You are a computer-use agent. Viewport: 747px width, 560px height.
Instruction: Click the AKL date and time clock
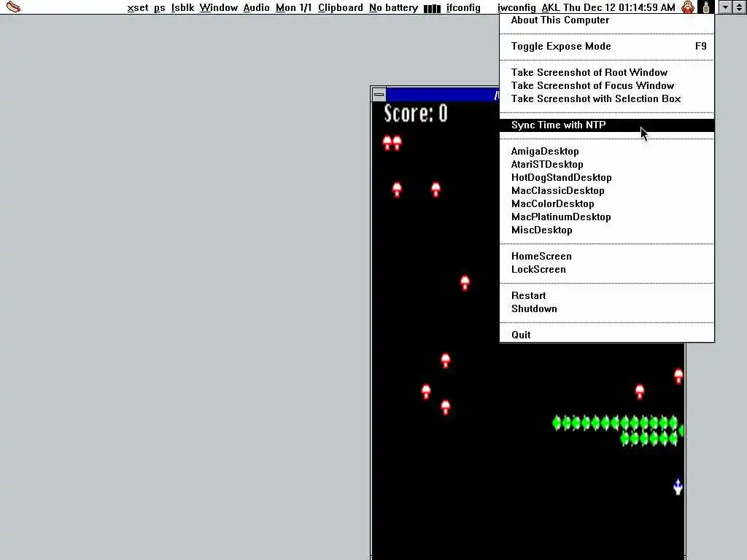point(608,7)
